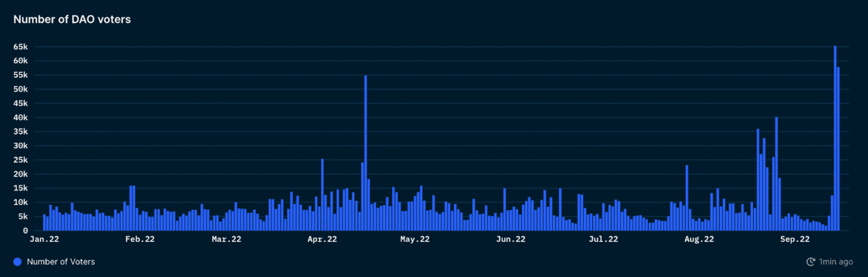Click the Aug.22 x-axis label
The width and height of the screenshot is (868, 277).
coord(699,239)
